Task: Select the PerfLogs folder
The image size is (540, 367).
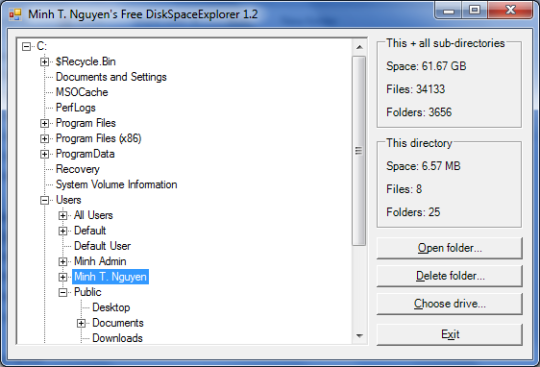Action: tap(76, 108)
